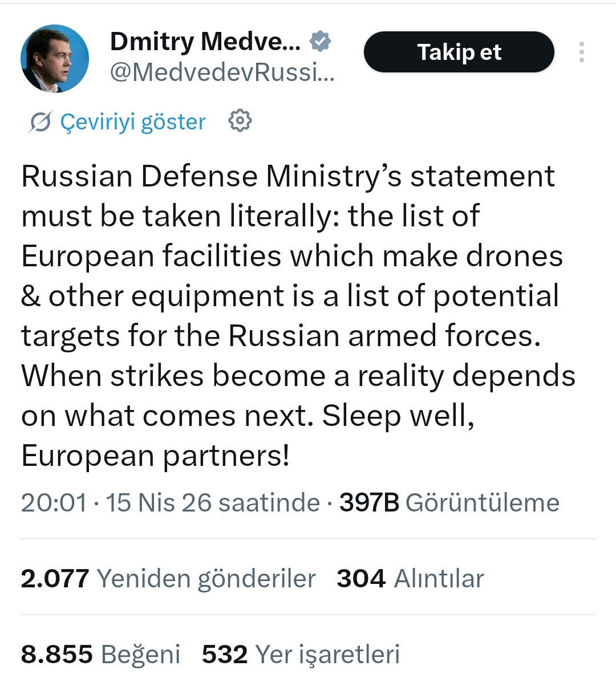
Task: Open the three-dot more options menu
Action: click(581, 52)
